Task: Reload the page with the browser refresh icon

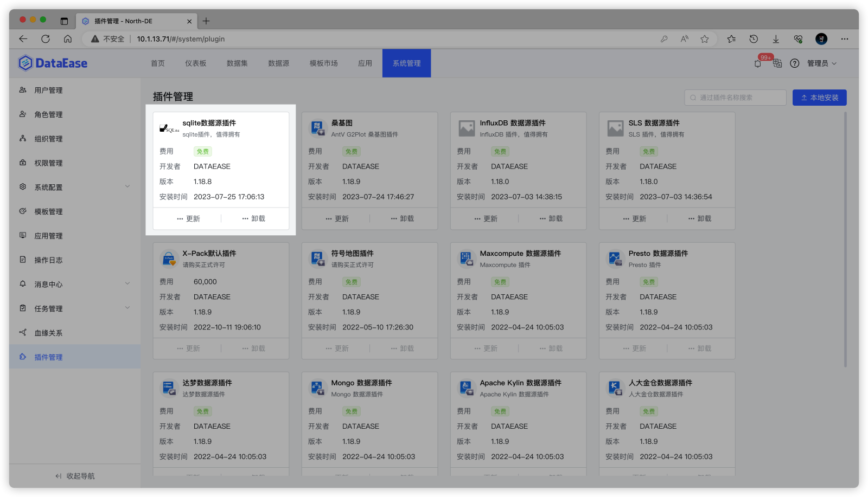Action: tap(46, 39)
